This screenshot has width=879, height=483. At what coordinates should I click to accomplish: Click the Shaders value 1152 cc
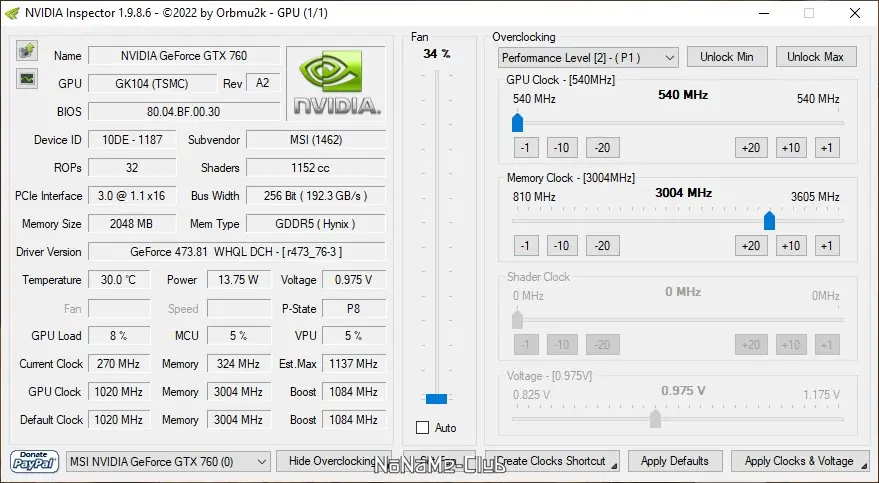click(x=316, y=168)
